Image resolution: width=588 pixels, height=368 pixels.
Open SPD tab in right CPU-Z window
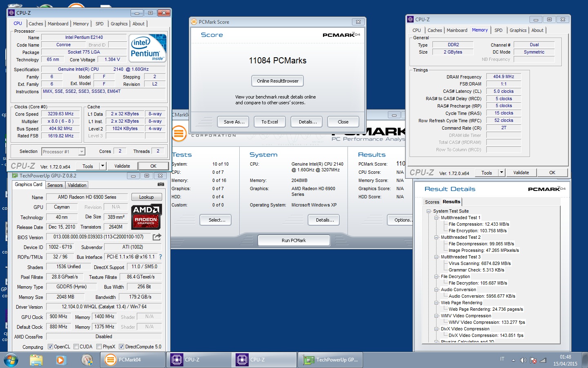[x=499, y=30]
